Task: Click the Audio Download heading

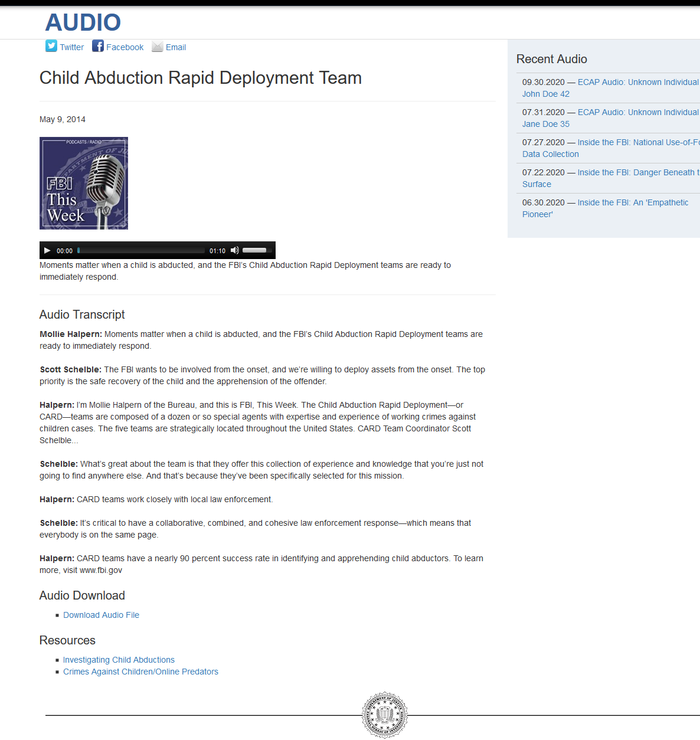Action: tap(82, 595)
